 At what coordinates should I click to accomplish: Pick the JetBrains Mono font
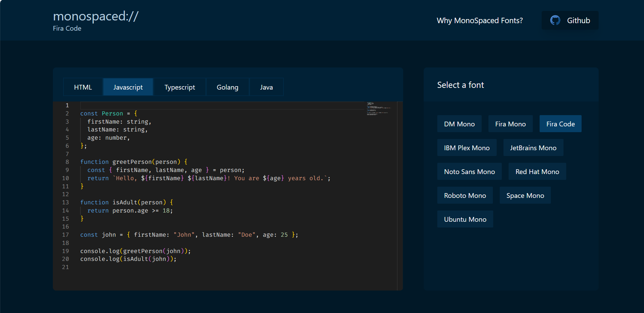coord(533,148)
